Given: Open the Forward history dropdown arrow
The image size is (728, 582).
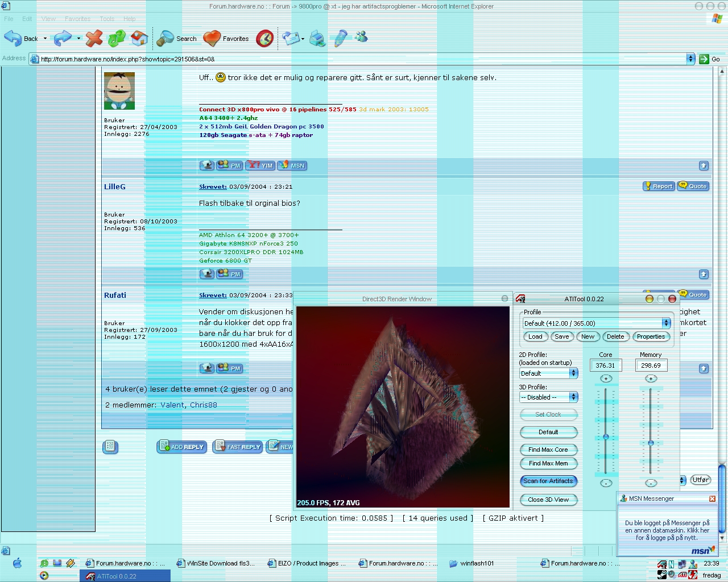Looking at the screenshot, I should click(78, 39).
